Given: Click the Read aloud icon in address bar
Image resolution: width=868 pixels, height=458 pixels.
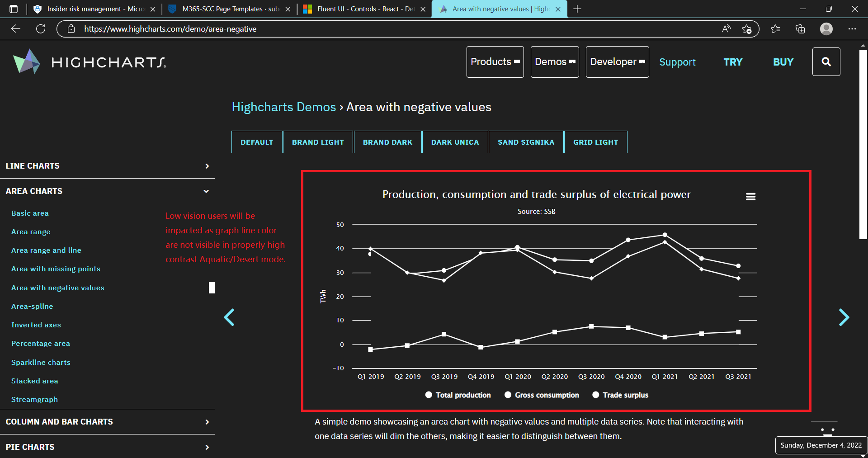Looking at the screenshot, I should pos(726,28).
